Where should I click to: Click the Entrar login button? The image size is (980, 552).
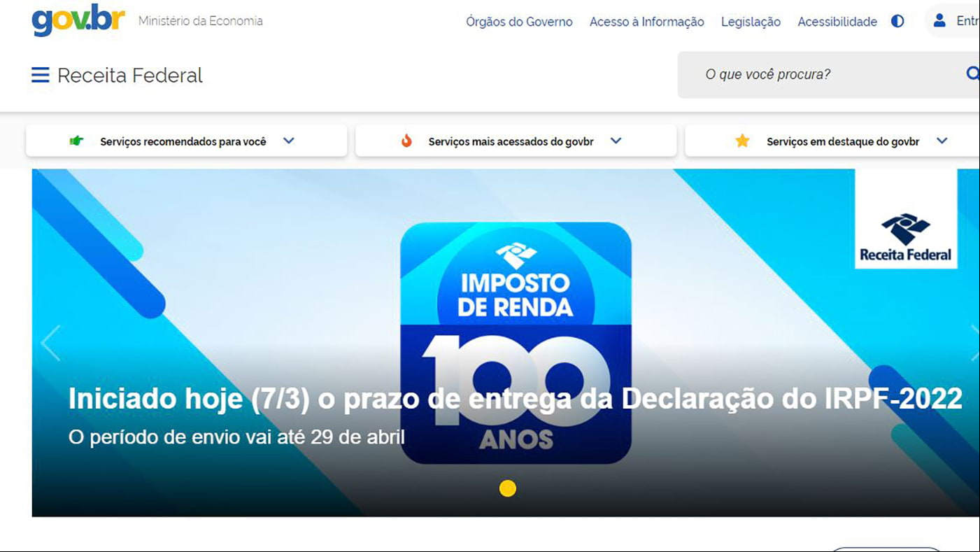pos(953,21)
